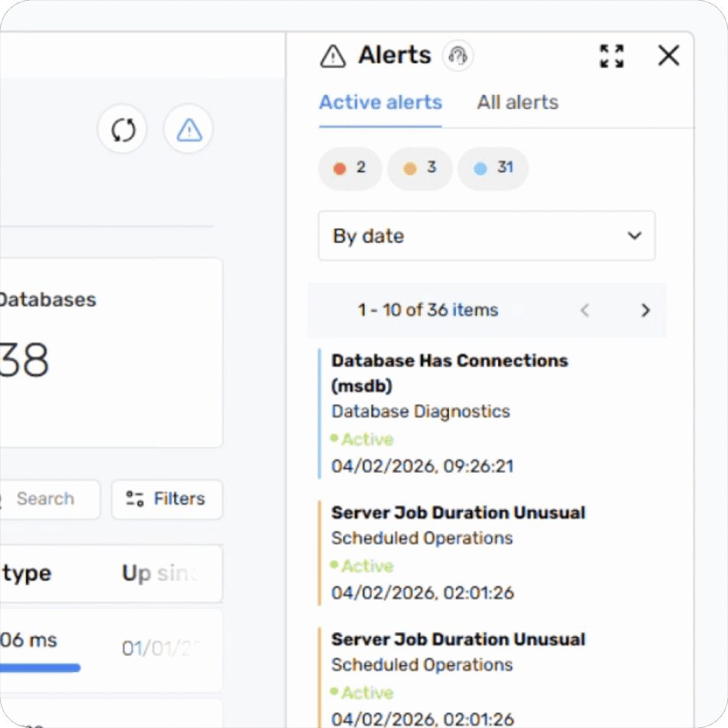728x728 pixels.
Task: Open alerts via the blue warning triangle button
Action: click(x=189, y=129)
